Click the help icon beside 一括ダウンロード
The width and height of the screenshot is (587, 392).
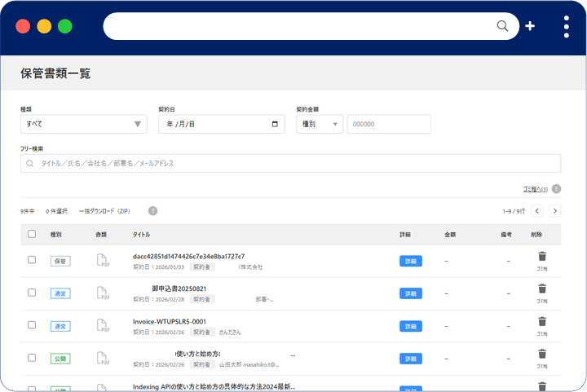152,211
